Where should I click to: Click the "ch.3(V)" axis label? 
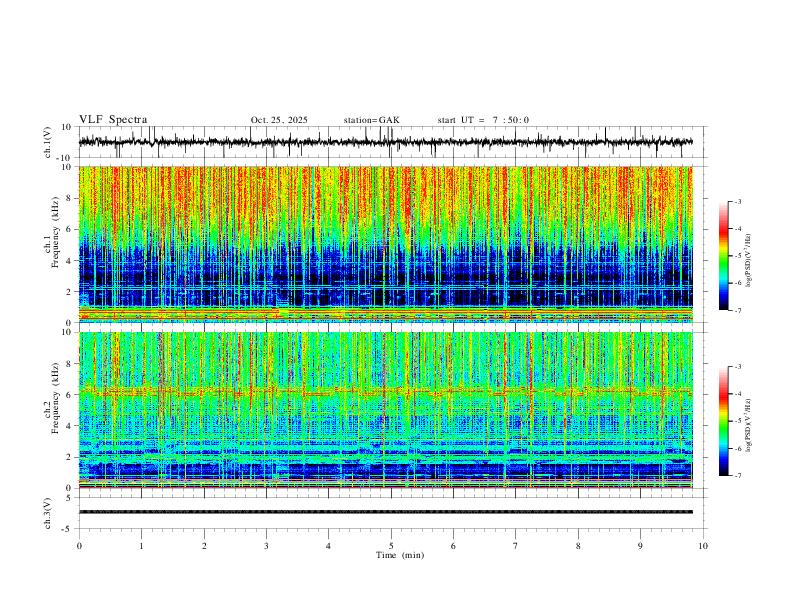click(48, 513)
